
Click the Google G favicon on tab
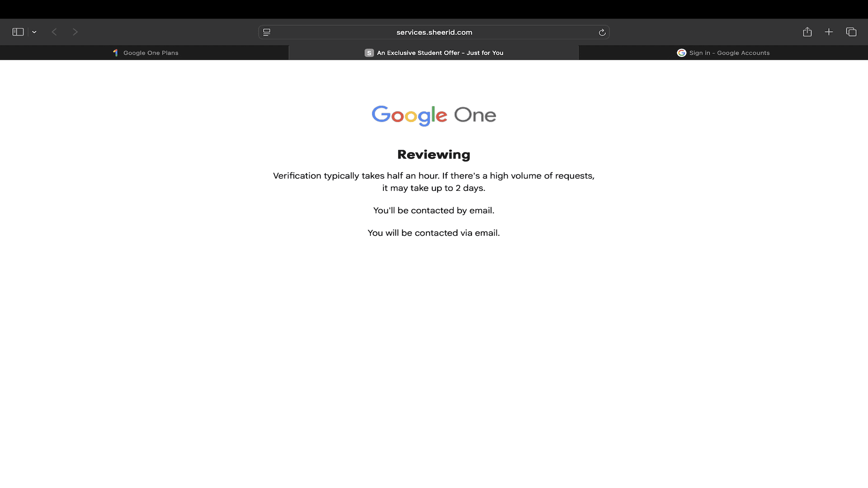pyautogui.click(x=681, y=53)
